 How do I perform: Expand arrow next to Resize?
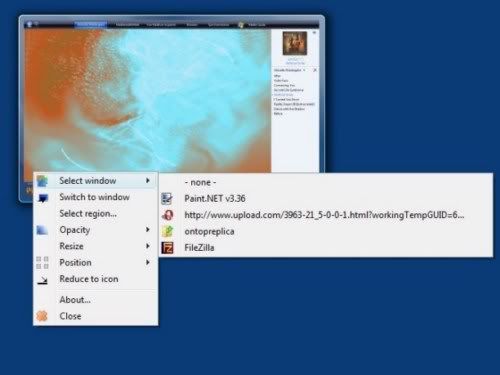click(148, 246)
